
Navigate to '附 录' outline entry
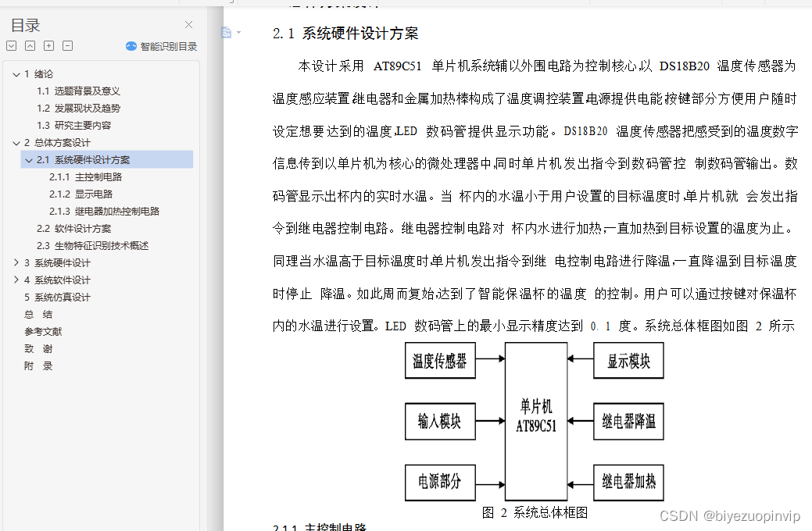[x=38, y=366]
